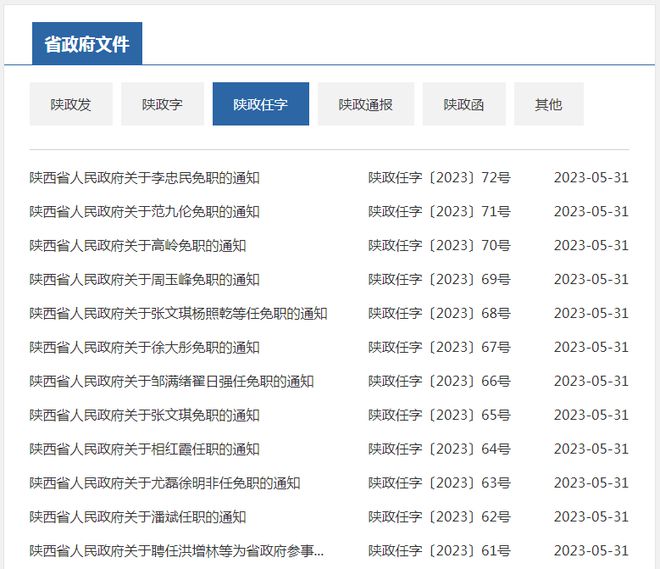Image resolution: width=660 pixels, height=569 pixels.
Task: Click document number 陕政任字〔2023〕65号
Action: click(439, 415)
